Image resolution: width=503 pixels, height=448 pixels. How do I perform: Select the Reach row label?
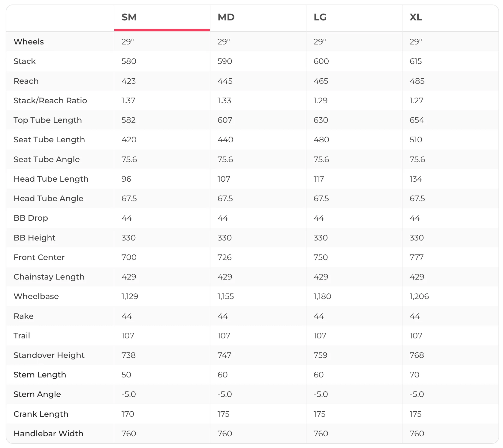click(26, 81)
